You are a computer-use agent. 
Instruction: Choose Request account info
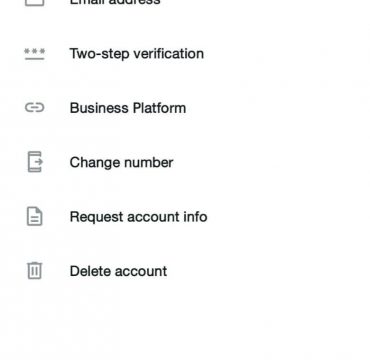point(185,217)
